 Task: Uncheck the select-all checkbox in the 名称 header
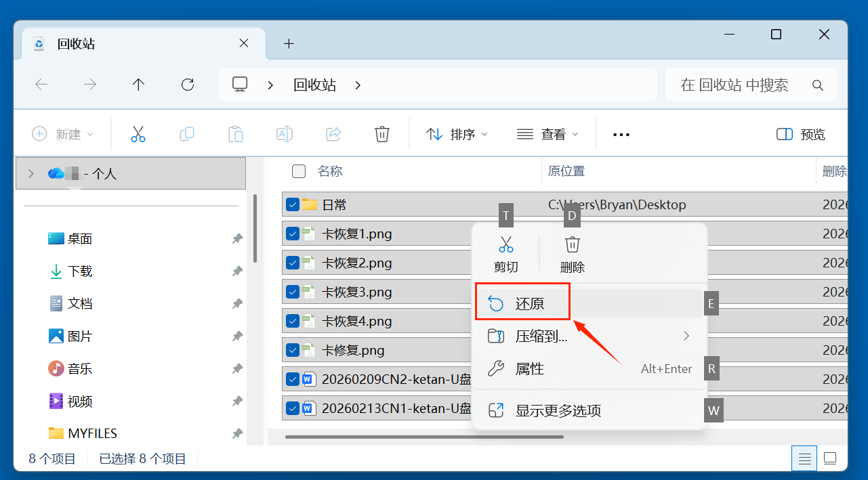(299, 171)
